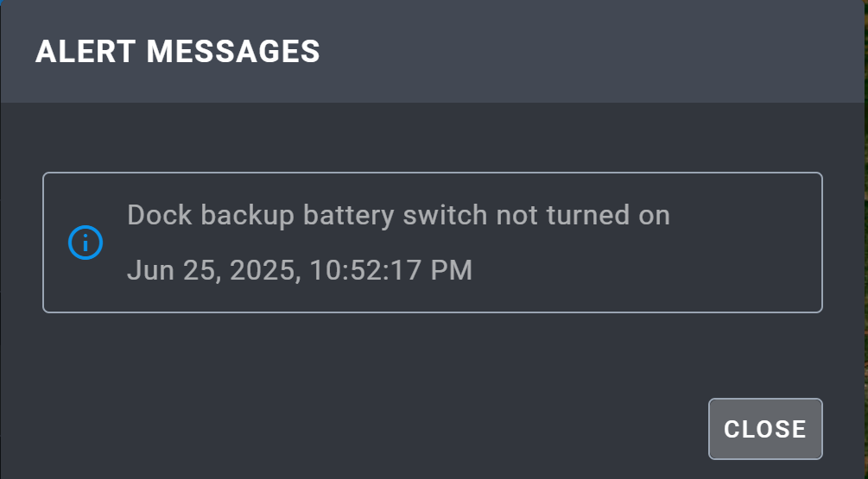Click the word 'Dock' in the alert
The height and width of the screenshot is (479, 868).
[x=160, y=215]
